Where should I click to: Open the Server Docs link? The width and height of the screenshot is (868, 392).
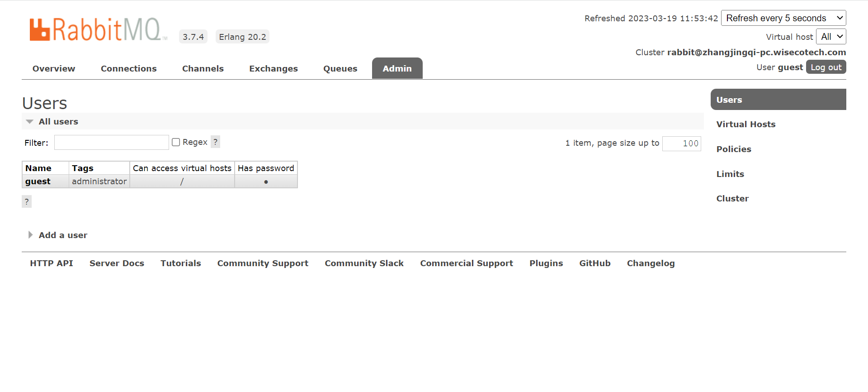click(x=117, y=263)
